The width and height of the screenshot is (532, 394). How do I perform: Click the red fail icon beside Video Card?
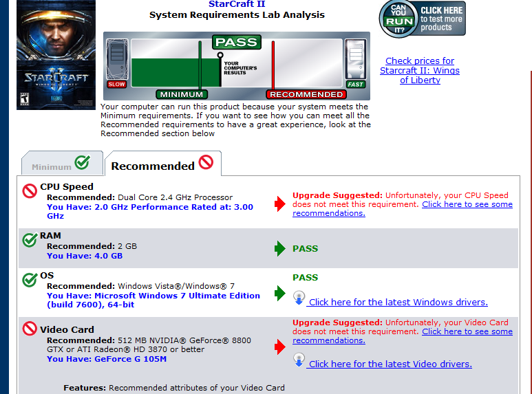[30, 329]
